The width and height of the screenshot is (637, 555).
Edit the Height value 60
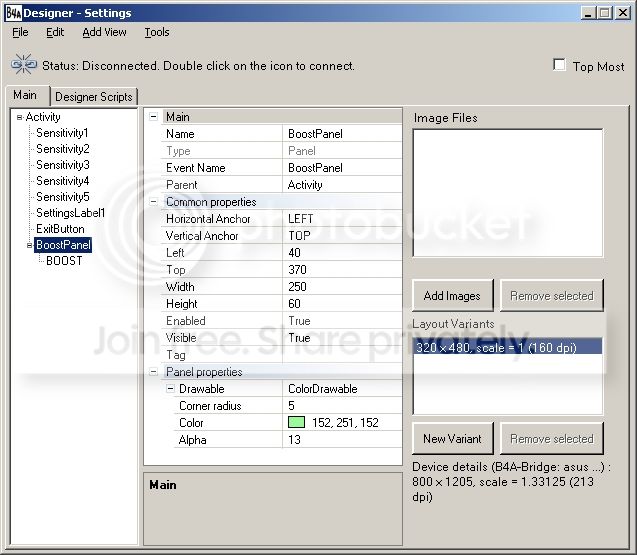[x=342, y=304]
